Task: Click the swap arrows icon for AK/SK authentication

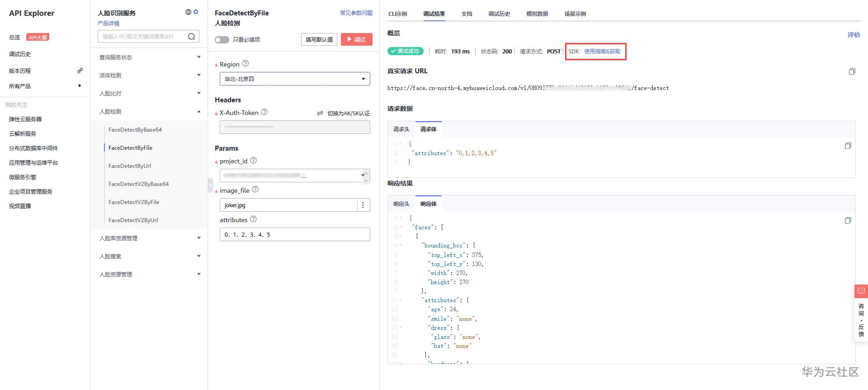Action: (x=320, y=113)
